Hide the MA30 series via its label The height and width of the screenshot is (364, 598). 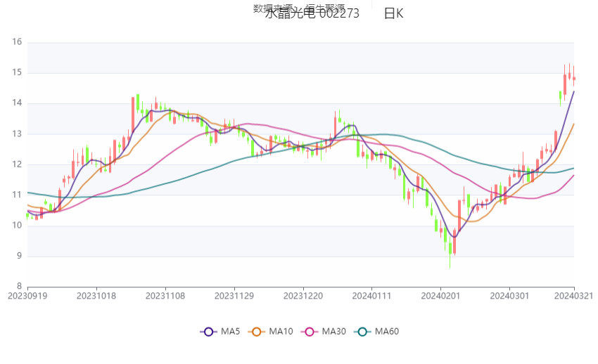[x=334, y=332]
